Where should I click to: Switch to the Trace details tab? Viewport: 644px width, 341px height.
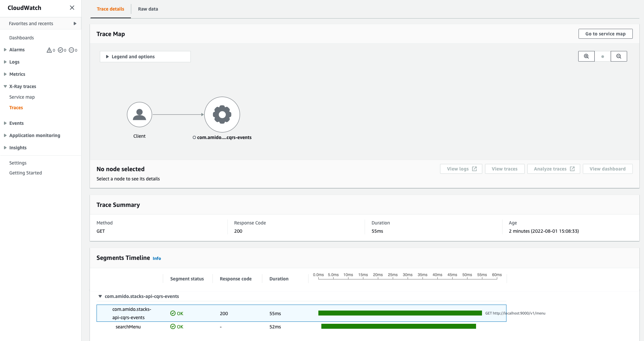(110, 9)
